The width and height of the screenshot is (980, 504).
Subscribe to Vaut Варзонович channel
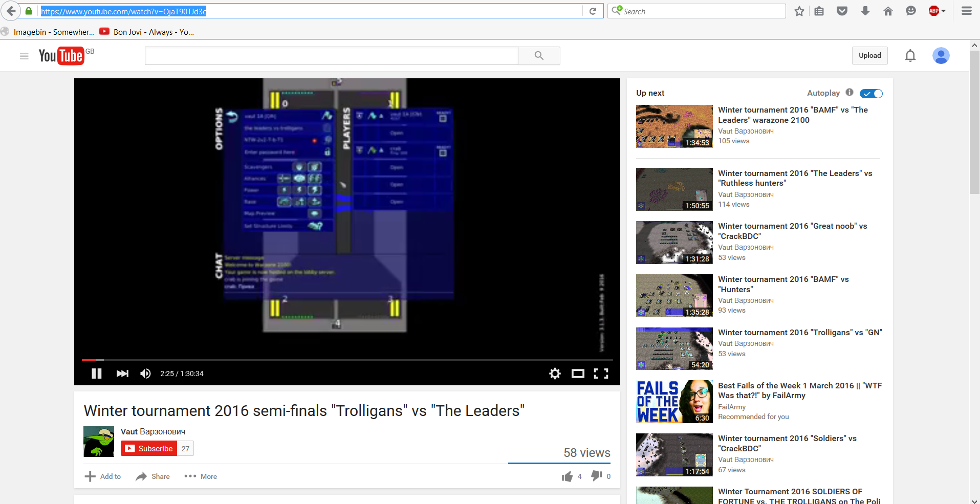pos(149,449)
